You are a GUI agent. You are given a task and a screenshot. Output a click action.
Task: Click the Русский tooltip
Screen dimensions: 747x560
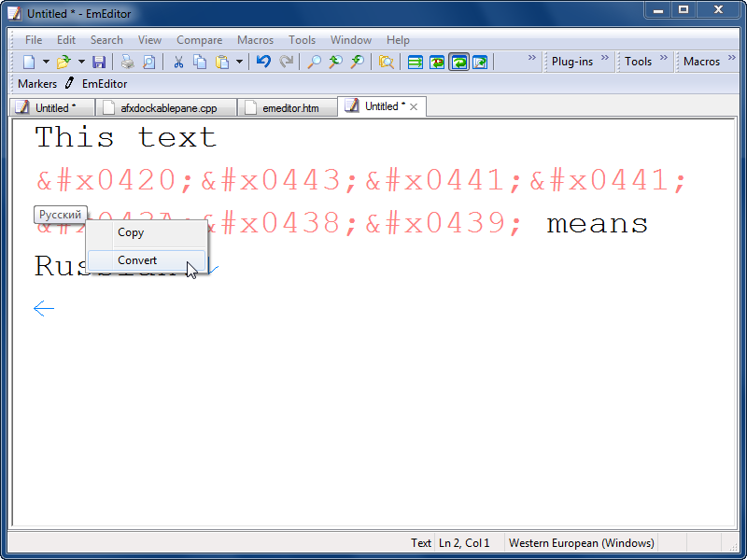(x=60, y=215)
